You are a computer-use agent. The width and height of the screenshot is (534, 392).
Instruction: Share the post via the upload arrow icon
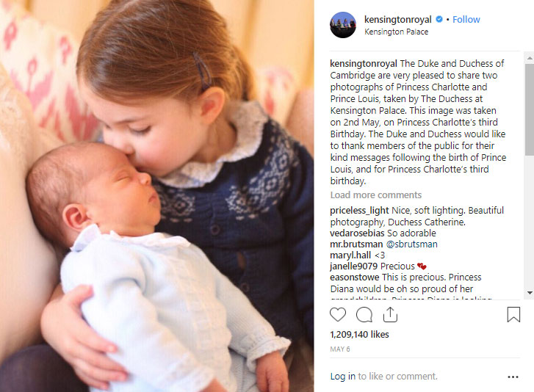390,314
